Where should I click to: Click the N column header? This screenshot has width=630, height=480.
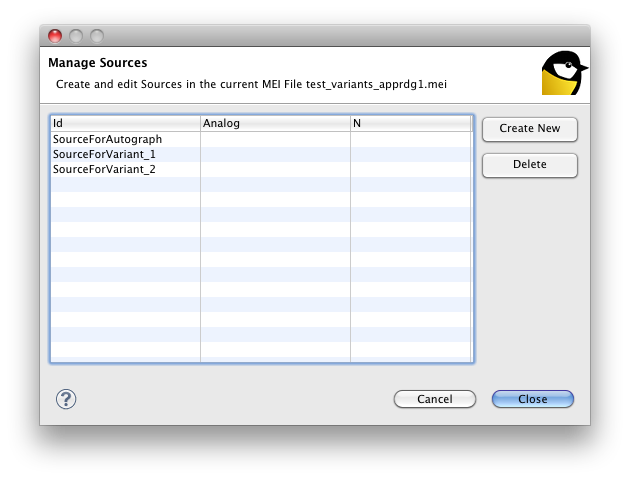[x=411, y=124]
